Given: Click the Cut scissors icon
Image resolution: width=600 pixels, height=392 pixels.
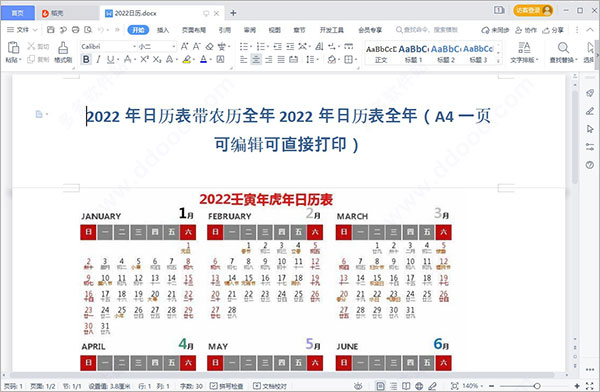Looking at the screenshot, I should coord(31,47).
